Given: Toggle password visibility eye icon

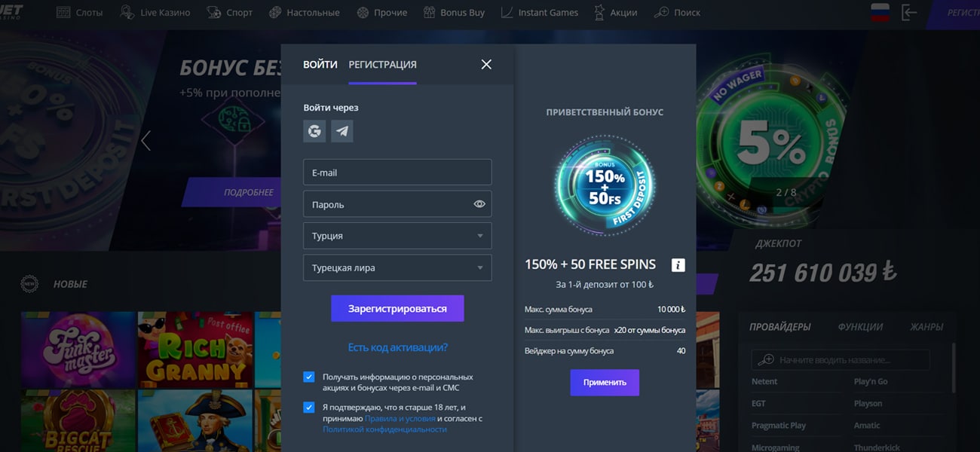Looking at the screenshot, I should pyautogui.click(x=479, y=204).
